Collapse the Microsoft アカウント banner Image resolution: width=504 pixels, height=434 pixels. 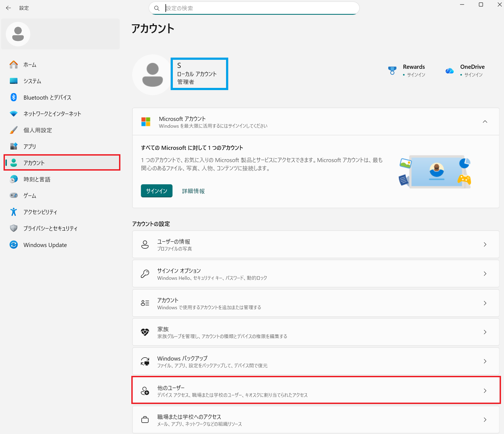485,121
